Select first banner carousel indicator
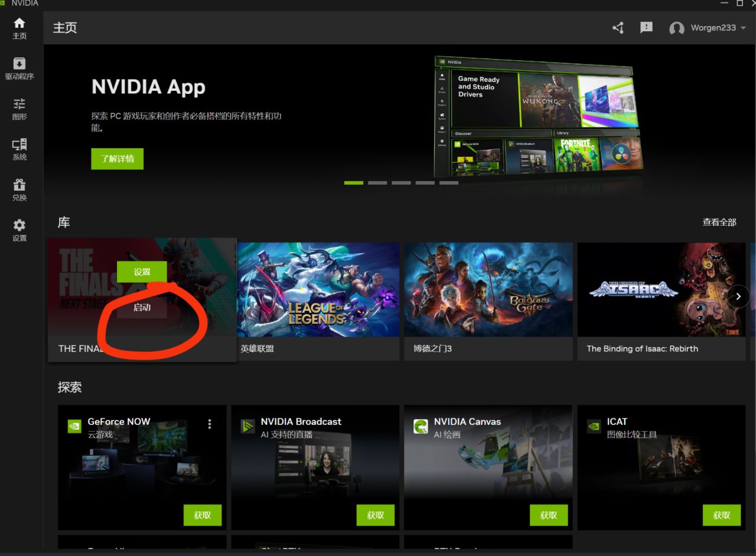 354,183
